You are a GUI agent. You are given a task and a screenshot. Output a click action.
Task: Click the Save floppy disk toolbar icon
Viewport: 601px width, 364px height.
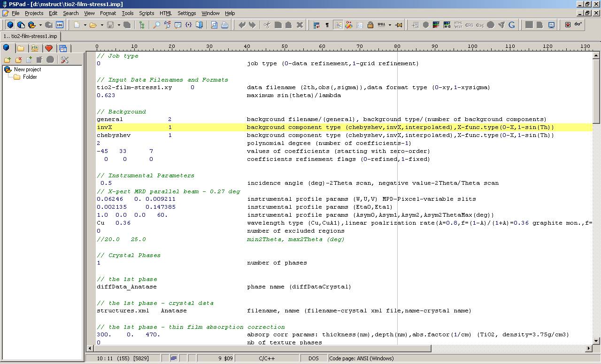(110, 25)
